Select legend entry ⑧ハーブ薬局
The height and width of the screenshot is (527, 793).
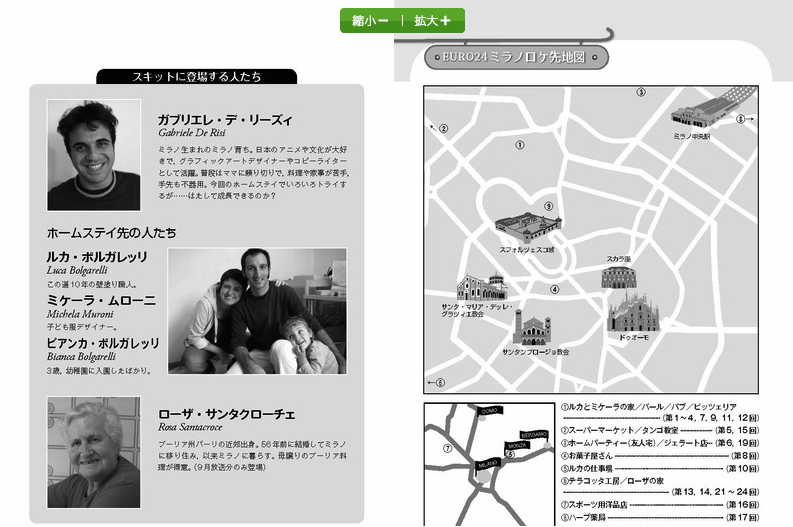coord(583,517)
